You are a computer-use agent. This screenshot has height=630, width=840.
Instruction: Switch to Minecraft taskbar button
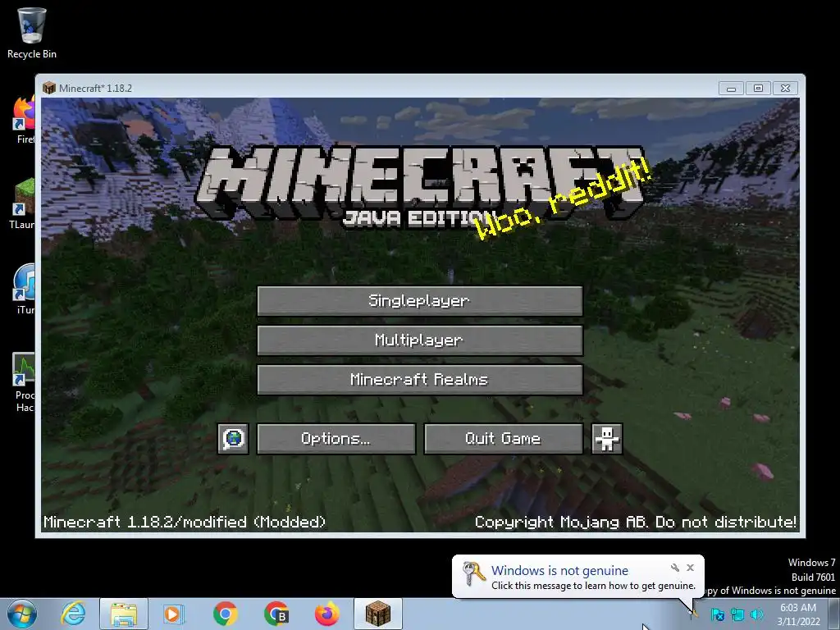pyautogui.click(x=377, y=614)
